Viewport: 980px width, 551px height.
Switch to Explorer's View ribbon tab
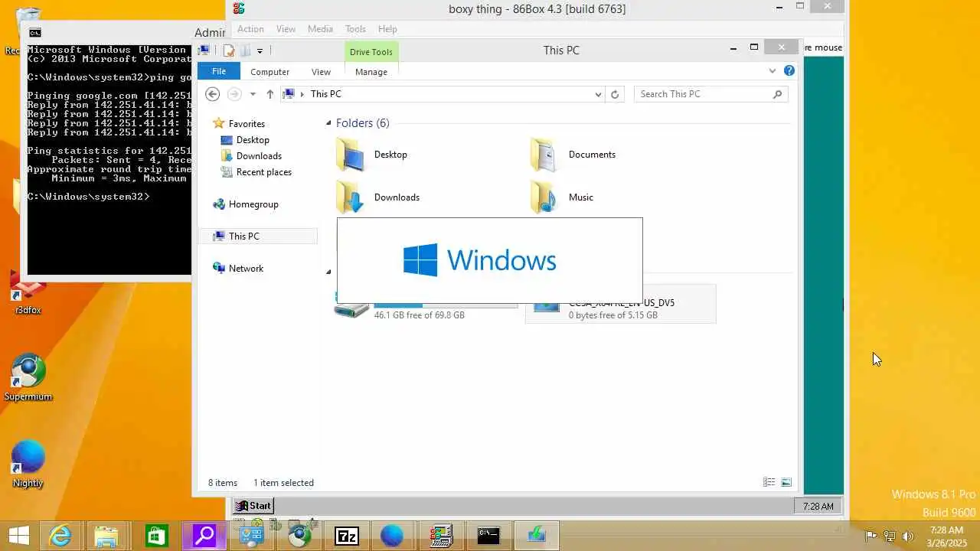[x=321, y=72]
